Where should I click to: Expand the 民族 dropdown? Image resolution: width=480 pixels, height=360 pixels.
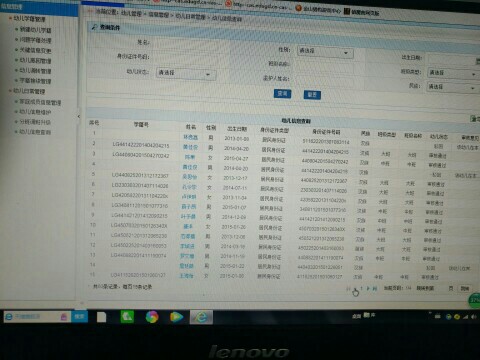point(453,87)
